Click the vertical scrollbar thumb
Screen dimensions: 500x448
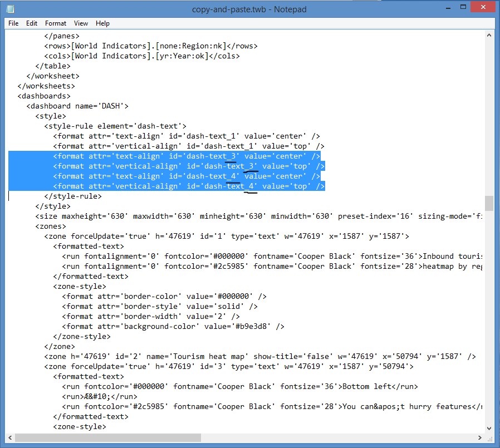point(488,203)
